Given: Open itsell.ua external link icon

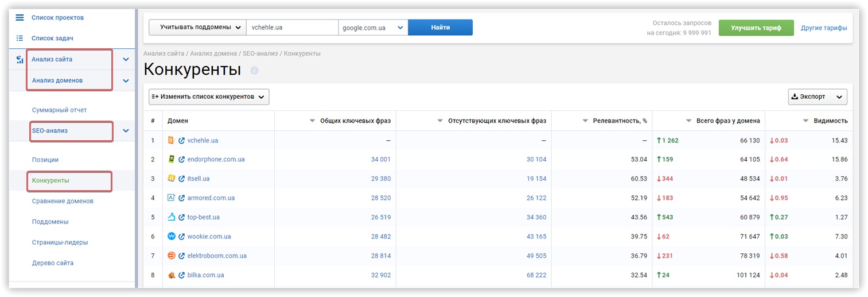Looking at the screenshot, I should pos(182,179).
